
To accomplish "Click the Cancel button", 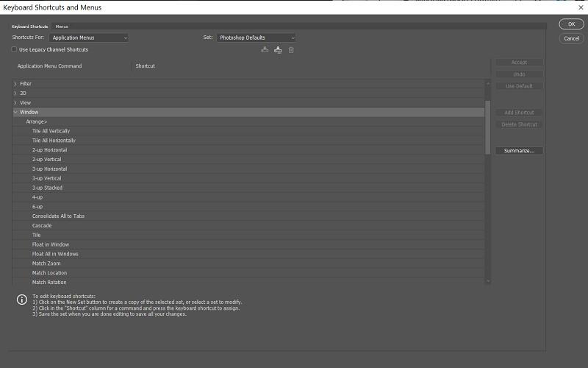I will 571,38.
